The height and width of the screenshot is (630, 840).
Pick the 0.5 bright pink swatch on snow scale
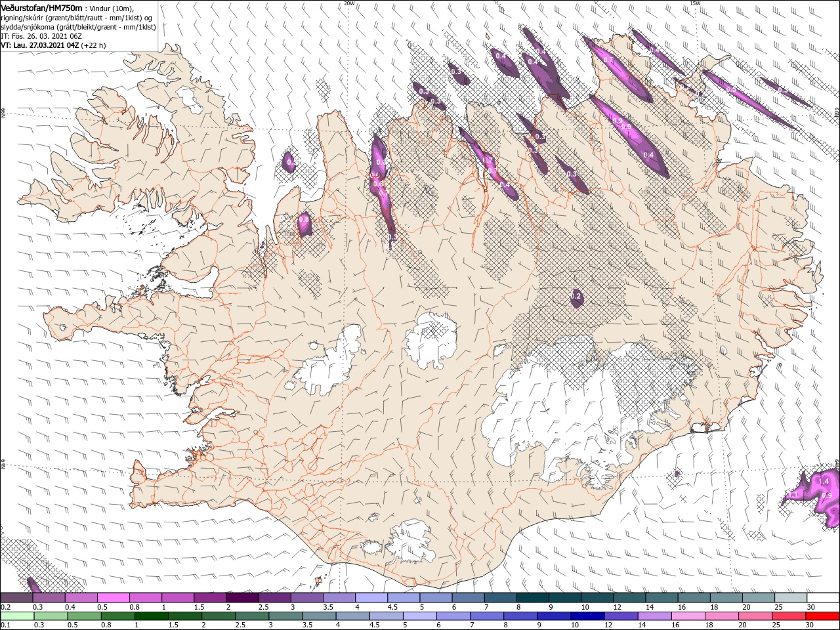(x=113, y=598)
